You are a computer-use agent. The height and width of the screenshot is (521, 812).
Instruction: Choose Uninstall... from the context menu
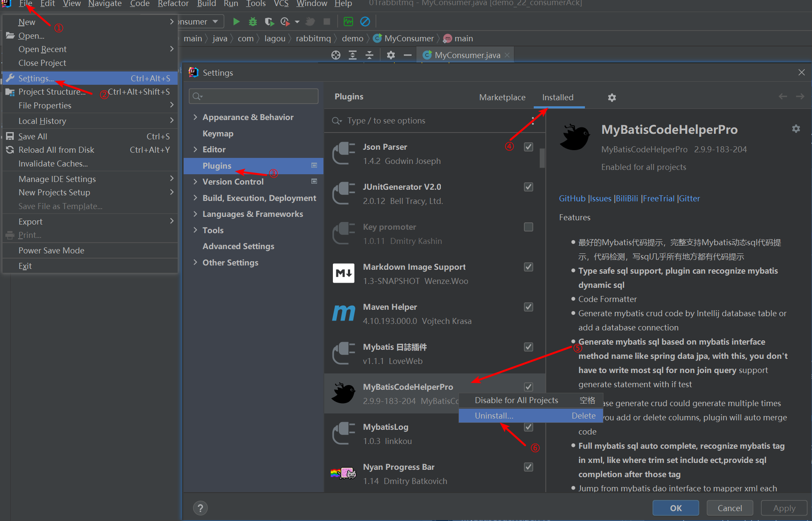531,416
